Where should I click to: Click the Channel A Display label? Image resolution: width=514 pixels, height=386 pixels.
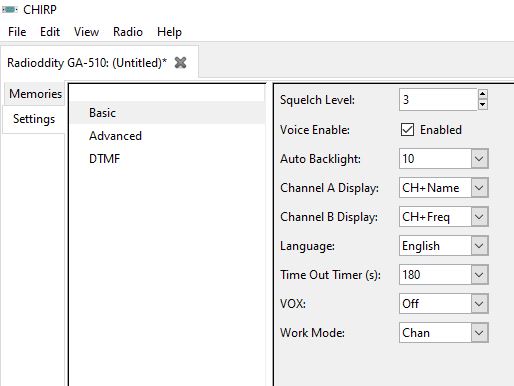329,188
